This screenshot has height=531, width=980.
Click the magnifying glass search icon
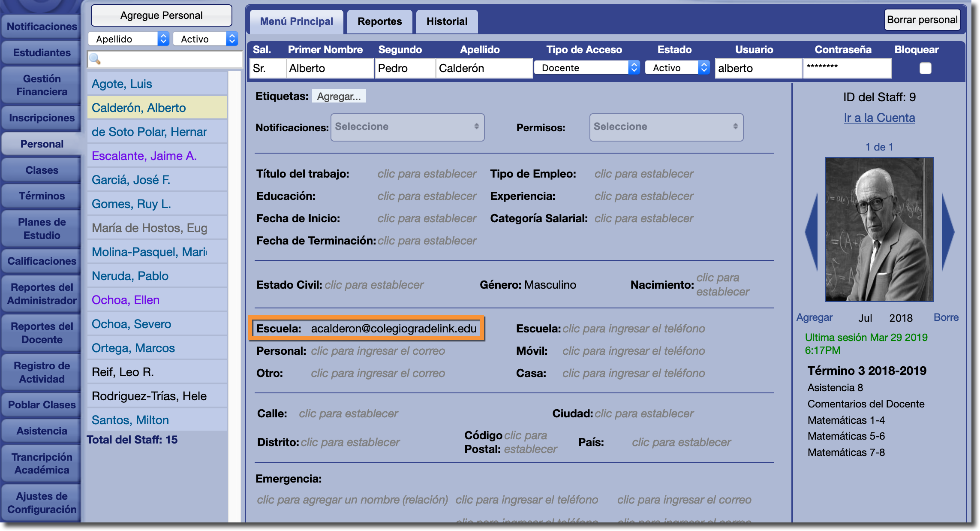tap(95, 59)
